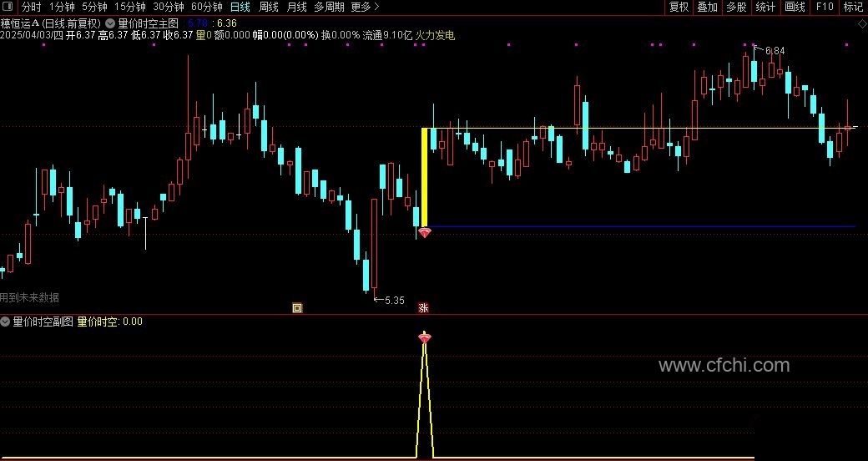
Task: Open the 多股 multi-stock view
Action: [736, 7]
